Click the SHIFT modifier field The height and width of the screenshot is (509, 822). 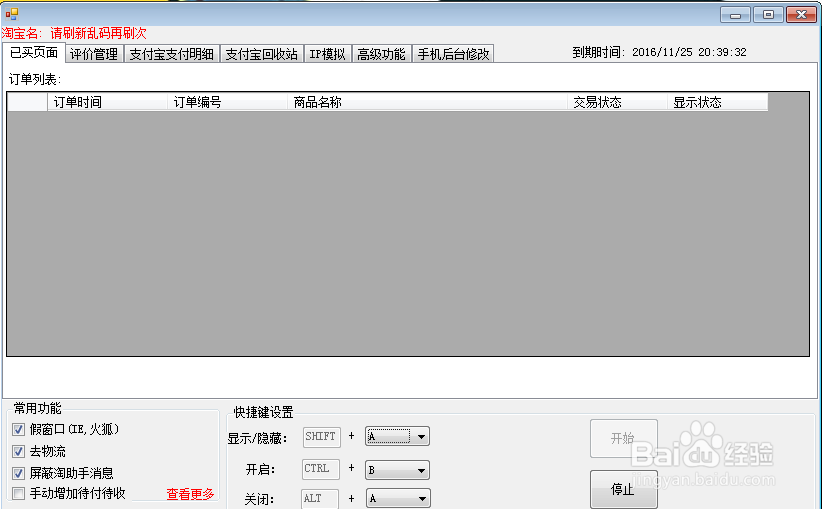point(321,437)
